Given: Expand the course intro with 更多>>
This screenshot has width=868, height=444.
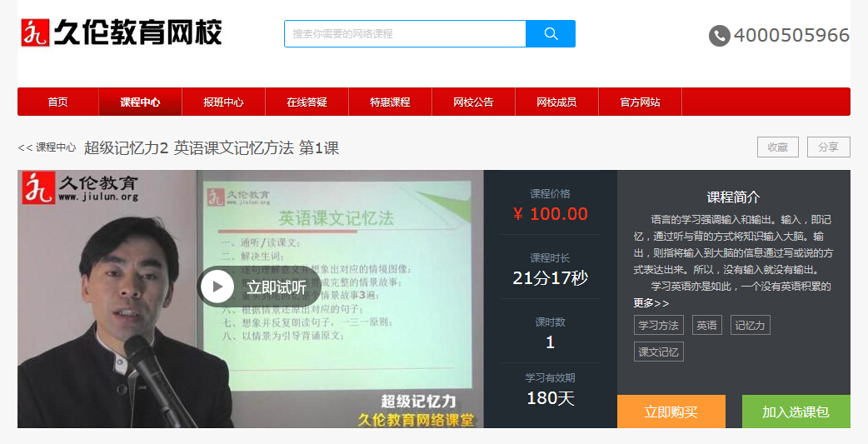Looking at the screenshot, I should [651, 303].
